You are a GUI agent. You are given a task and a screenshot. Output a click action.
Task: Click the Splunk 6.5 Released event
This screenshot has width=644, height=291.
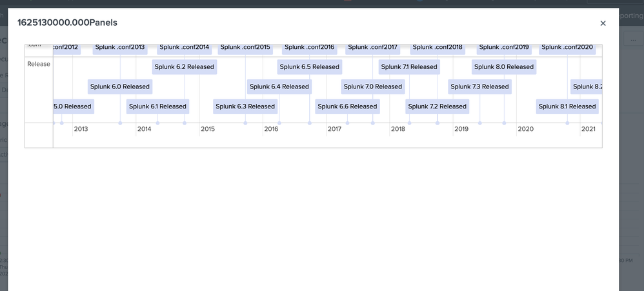(309, 66)
